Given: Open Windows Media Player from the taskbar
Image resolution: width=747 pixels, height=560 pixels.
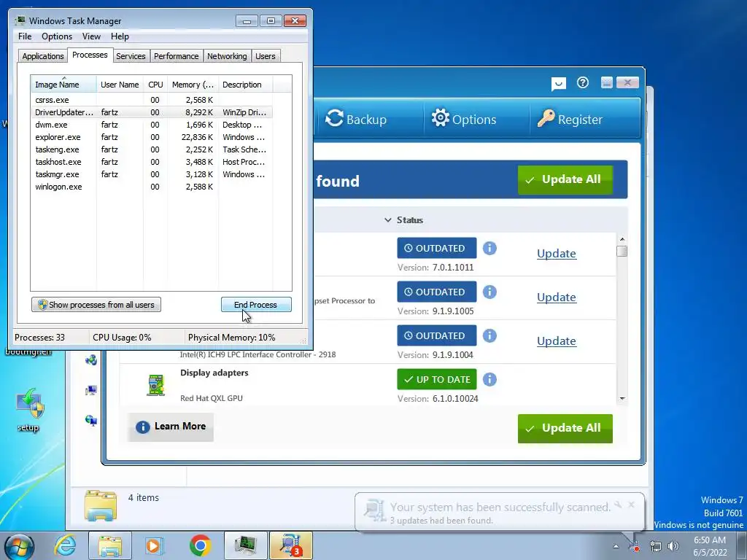Looking at the screenshot, I should point(153,545).
